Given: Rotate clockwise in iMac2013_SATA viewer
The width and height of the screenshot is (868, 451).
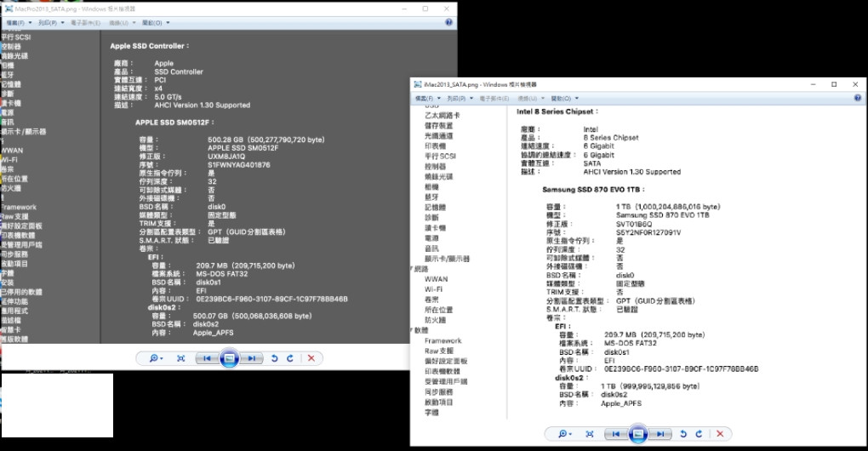Looking at the screenshot, I should [699, 434].
